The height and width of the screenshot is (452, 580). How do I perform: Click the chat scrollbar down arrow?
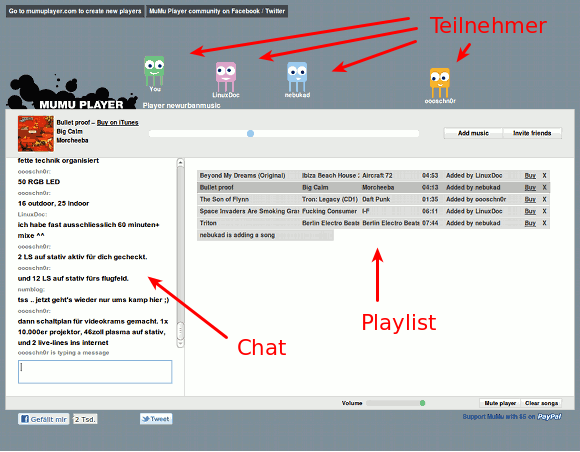(x=180, y=343)
